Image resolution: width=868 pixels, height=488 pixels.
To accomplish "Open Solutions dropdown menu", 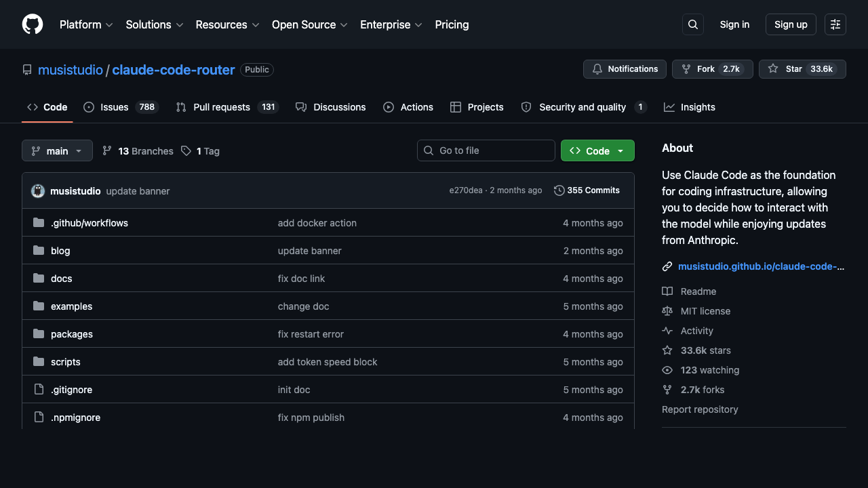I will pos(155,24).
